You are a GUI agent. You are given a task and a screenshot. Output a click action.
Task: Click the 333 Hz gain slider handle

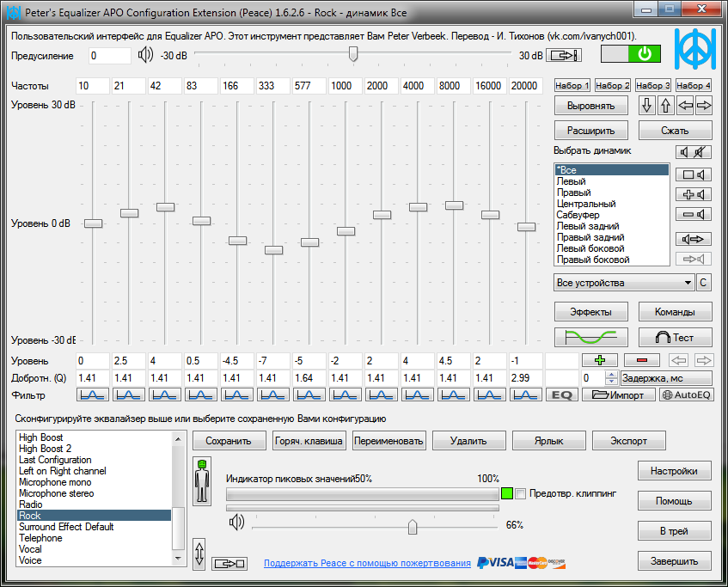tap(273, 250)
